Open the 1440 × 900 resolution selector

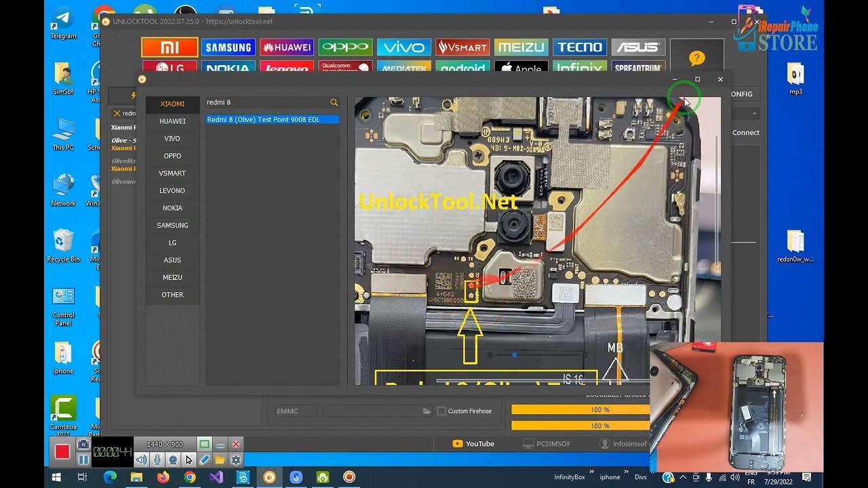click(165, 444)
